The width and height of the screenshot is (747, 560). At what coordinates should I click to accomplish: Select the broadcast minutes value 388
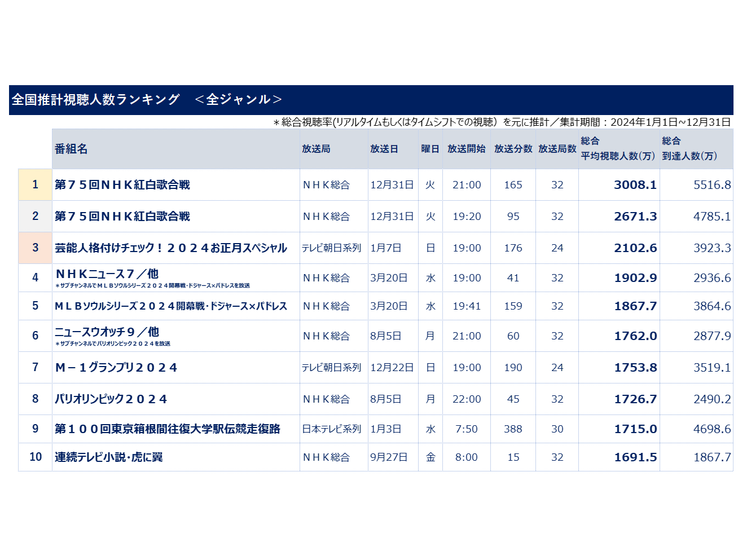[513, 429]
